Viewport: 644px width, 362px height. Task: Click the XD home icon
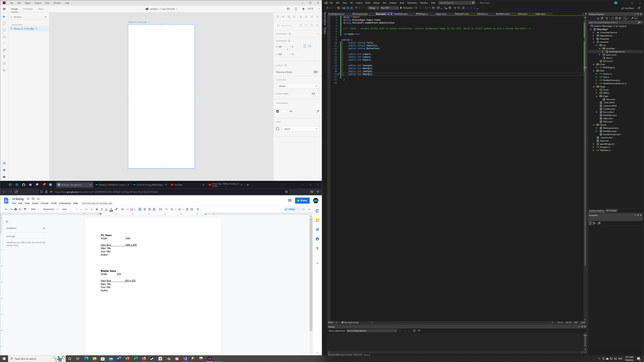(4, 9)
